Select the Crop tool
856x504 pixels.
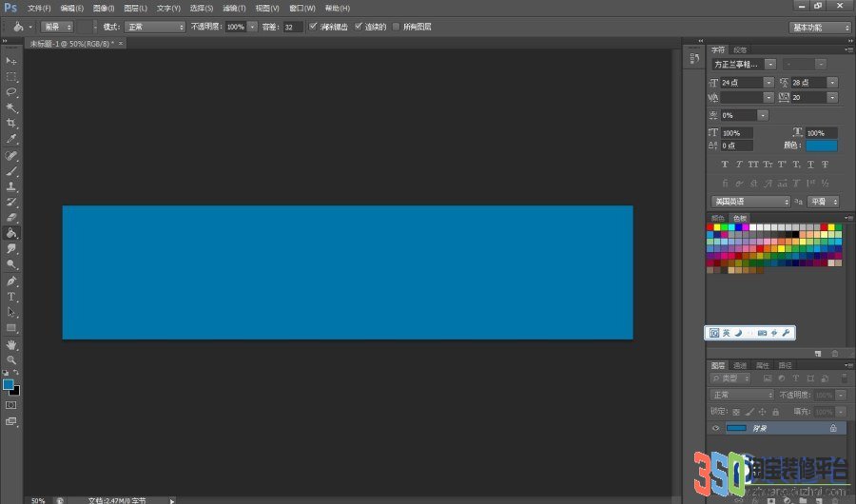pos(10,123)
